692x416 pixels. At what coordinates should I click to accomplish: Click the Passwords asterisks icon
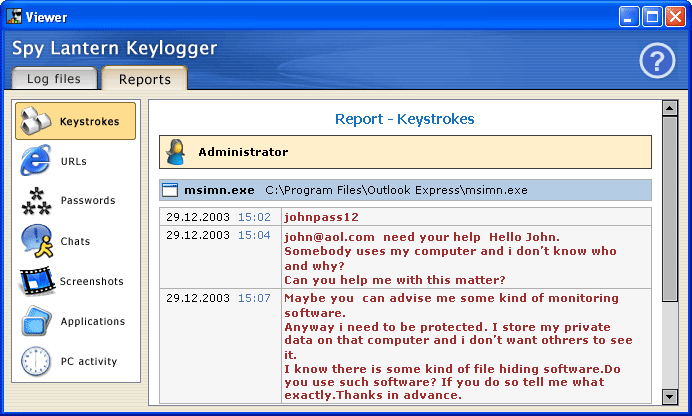pyautogui.click(x=36, y=201)
